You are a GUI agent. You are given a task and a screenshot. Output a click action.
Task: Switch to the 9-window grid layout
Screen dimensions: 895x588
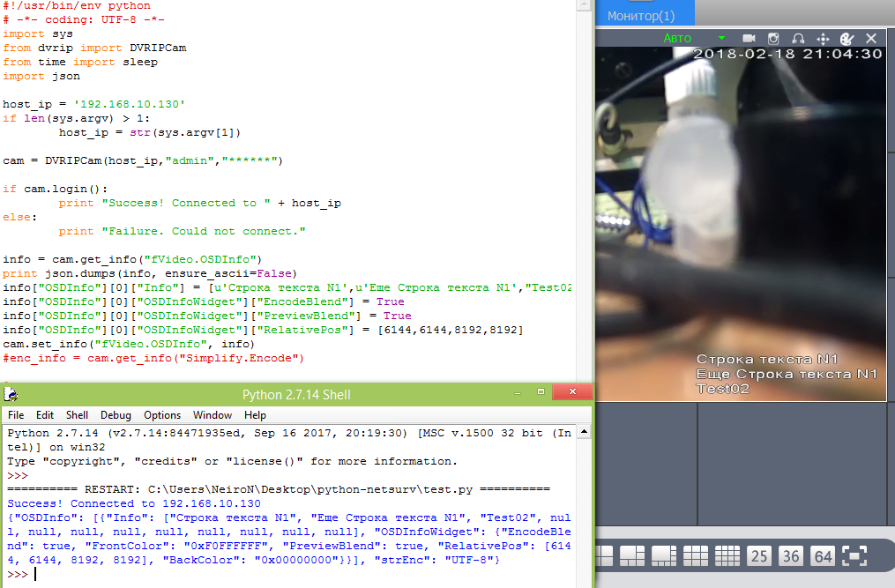[696, 555]
